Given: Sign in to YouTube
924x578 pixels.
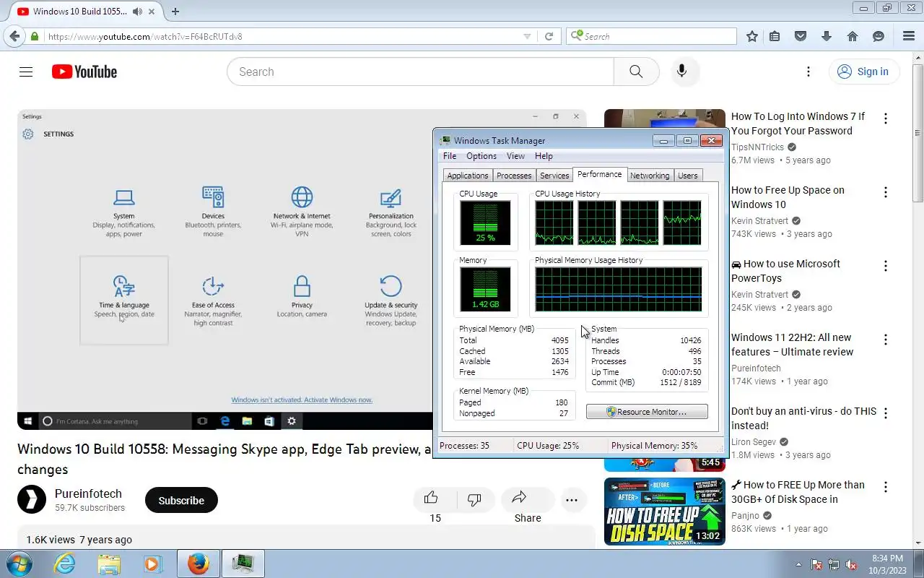Looking at the screenshot, I should (863, 72).
